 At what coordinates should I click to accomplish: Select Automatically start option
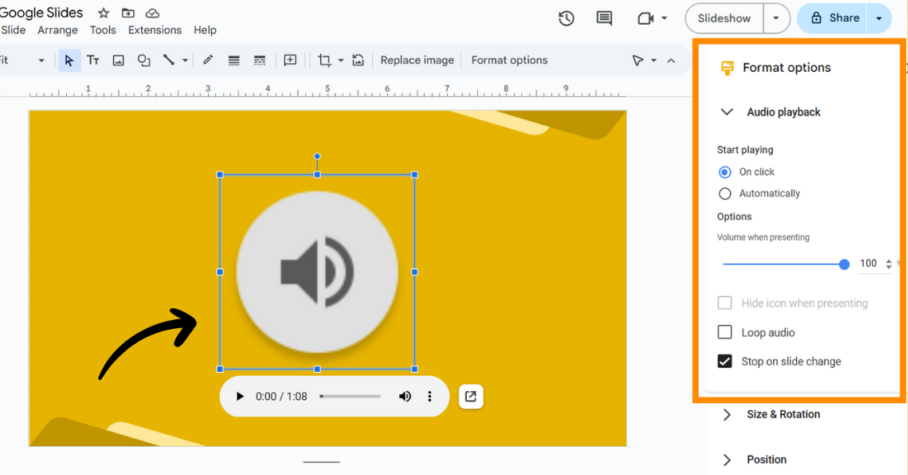tap(724, 193)
